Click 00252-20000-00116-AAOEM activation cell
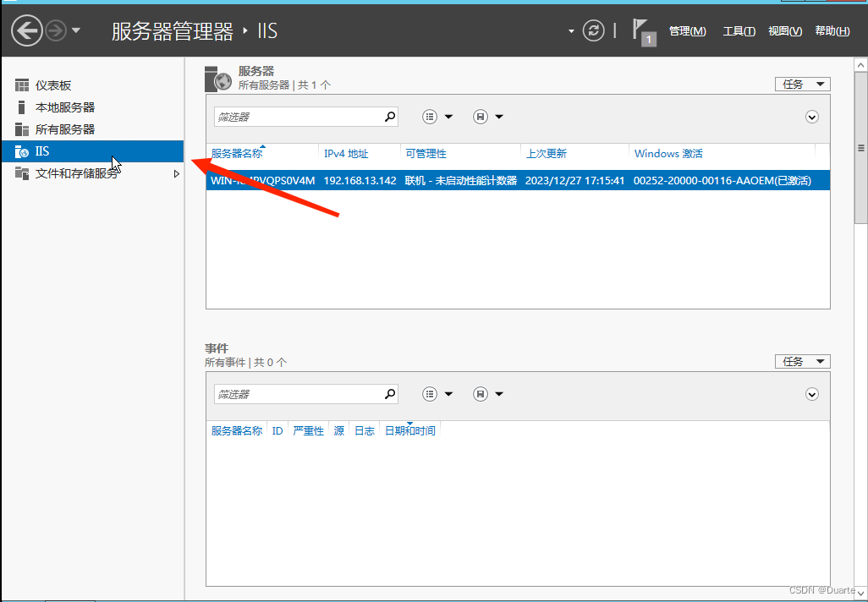The height and width of the screenshot is (602, 868). (722, 180)
